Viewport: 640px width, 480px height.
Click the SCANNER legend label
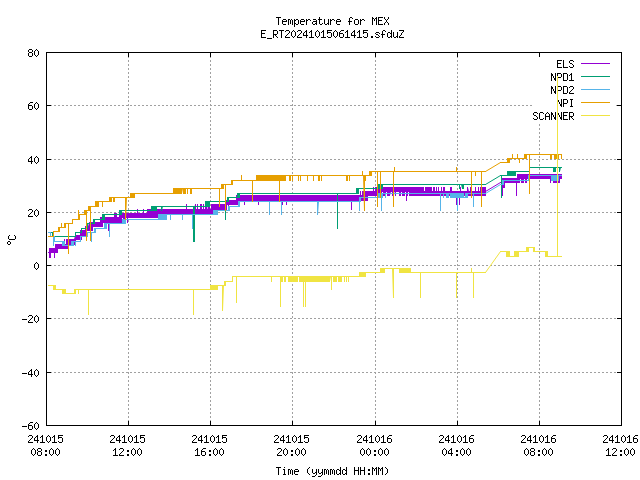pyautogui.click(x=553, y=116)
